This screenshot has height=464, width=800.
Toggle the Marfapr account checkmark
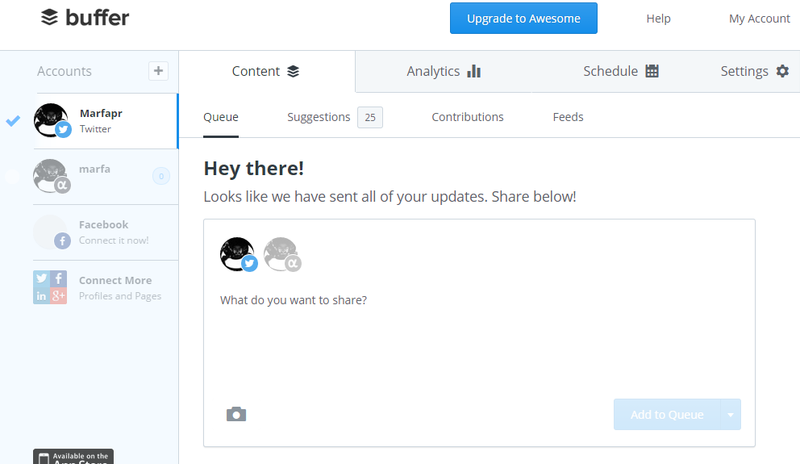tap(13, 121)
